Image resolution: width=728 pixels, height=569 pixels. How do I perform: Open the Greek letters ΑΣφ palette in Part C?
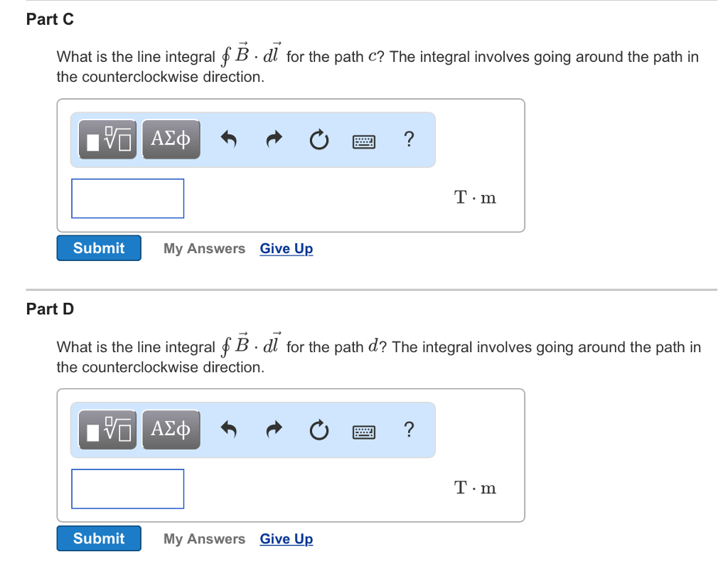point(171,139)
